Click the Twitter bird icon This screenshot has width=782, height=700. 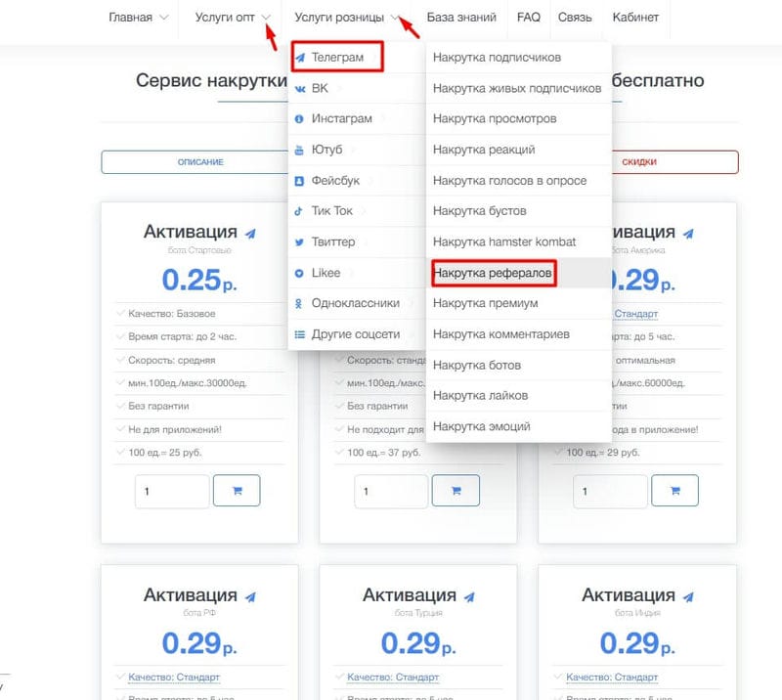pos(299,242)
